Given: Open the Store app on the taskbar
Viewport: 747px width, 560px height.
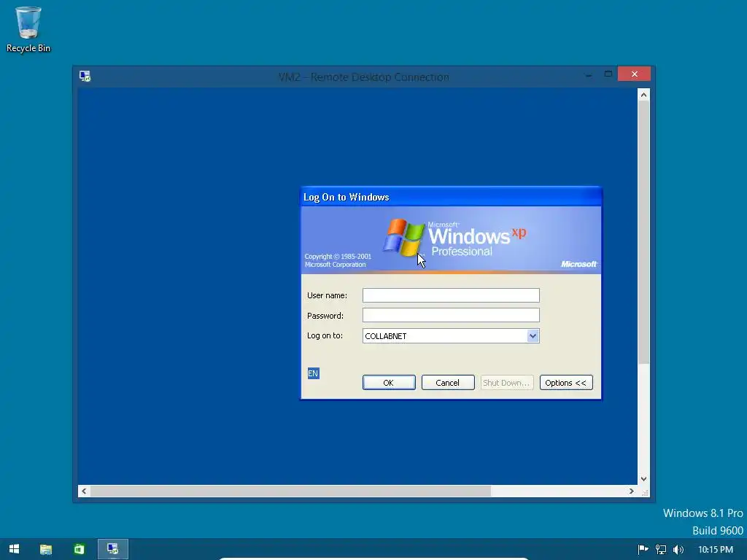Looking at the screenshot, I should pos(79,549).
